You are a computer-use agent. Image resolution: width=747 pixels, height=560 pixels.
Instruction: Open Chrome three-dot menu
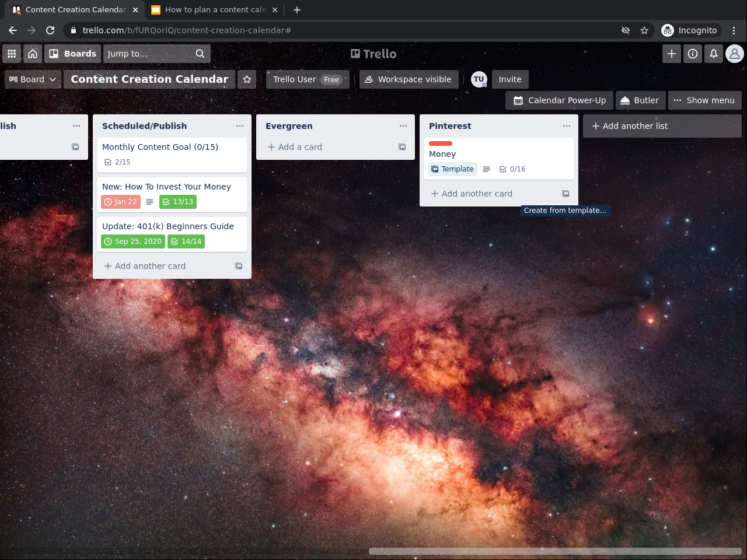pyautogui.click(x=734, y=30)
